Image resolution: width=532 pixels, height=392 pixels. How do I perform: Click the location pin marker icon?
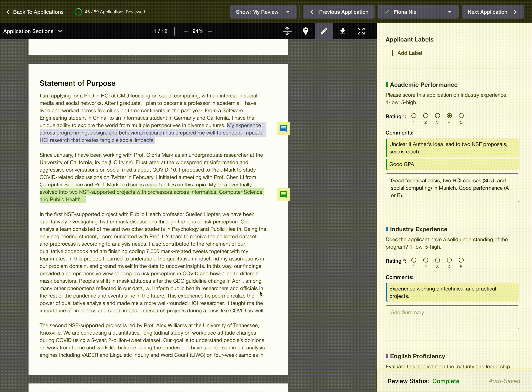point(305,31)
